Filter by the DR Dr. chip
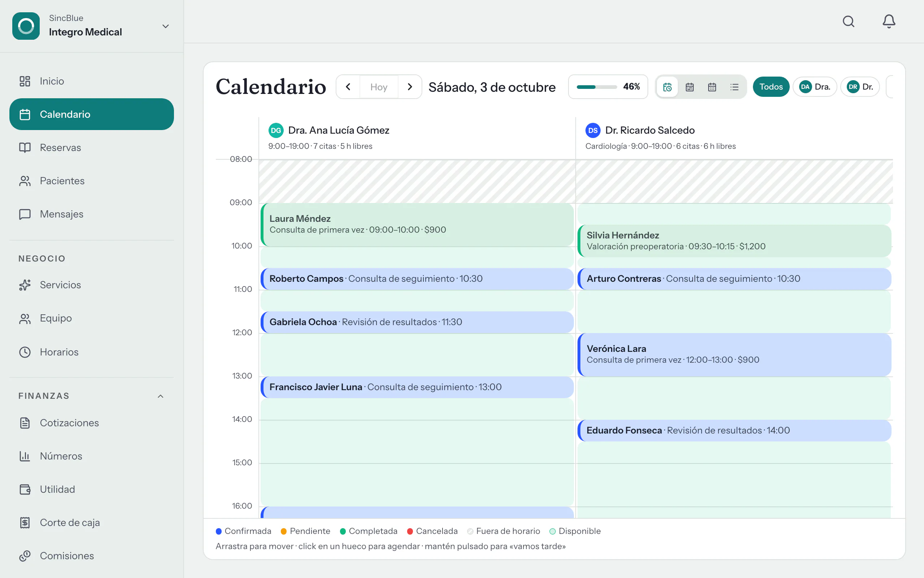Screen dimensions: 924x578 860,87
